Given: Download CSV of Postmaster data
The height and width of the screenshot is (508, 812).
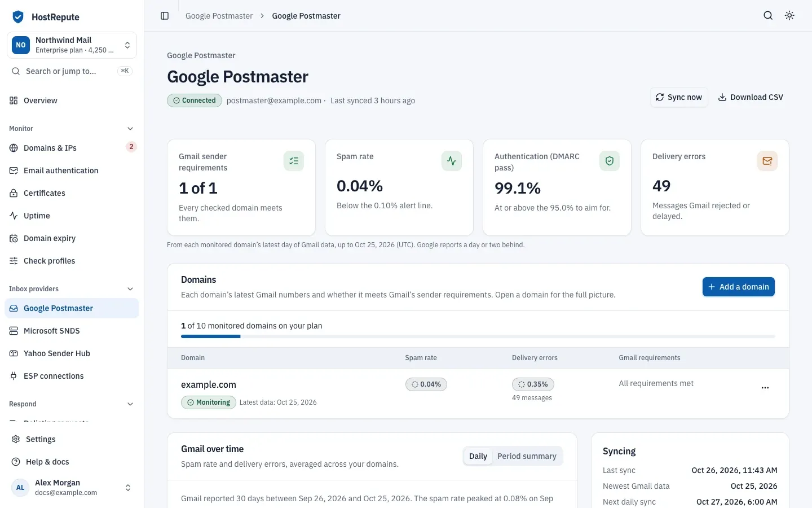Looking at the screenshot, I should (750, 97).
